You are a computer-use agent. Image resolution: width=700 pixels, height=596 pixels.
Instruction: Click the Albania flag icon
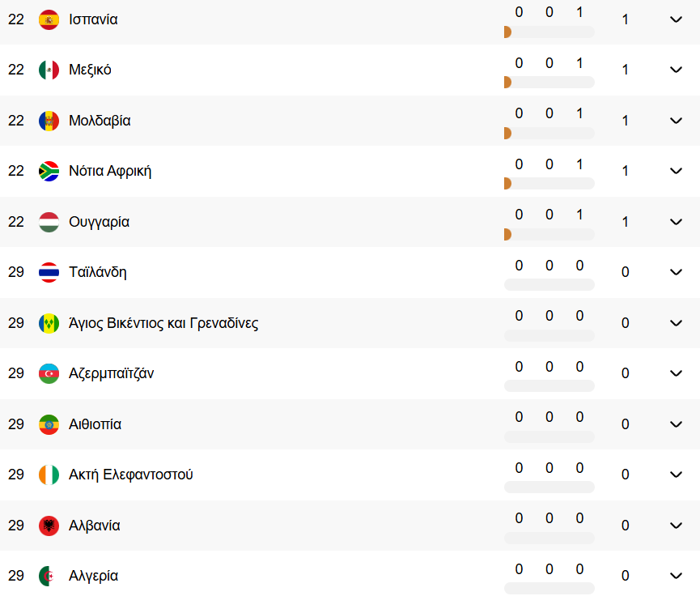[x=49, y=526]
